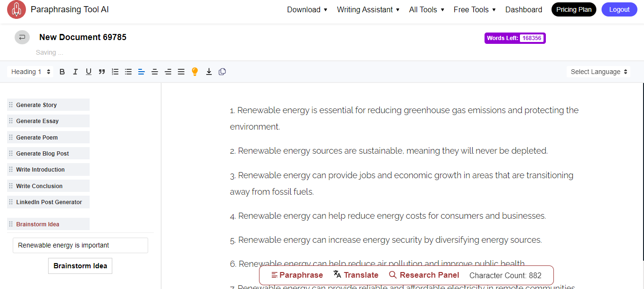This screenshot has width=644, height=289.
Task: Click the sentence about renewable sources being sustainable
Action: (x=389, y=151)
